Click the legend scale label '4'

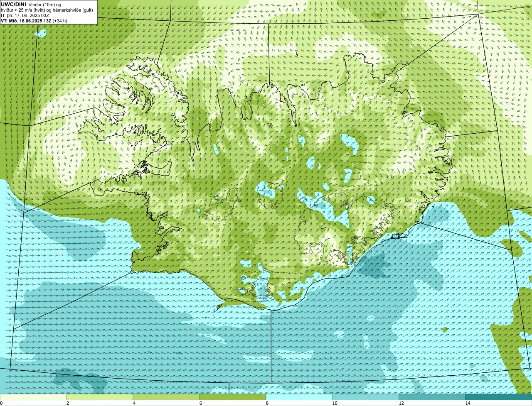pos(134,403)
